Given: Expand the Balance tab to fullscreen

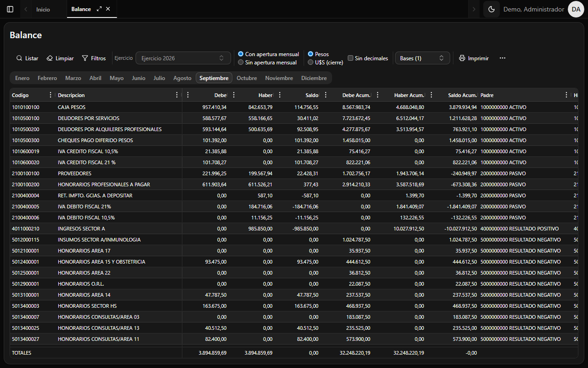Looking at the screenshot, I should point(99,9).
